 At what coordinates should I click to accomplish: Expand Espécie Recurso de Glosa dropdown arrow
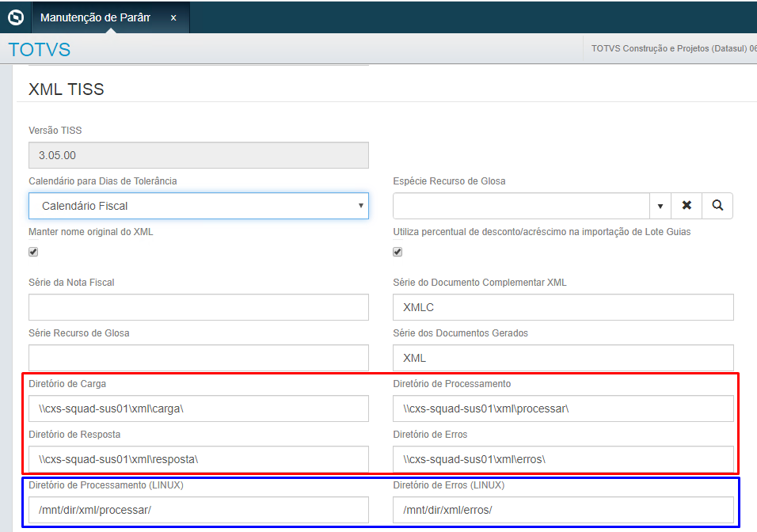(660, 206)
